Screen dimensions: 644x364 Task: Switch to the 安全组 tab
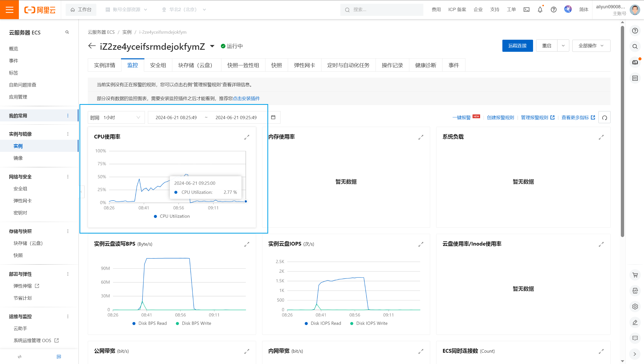click(x=158, y=65)
